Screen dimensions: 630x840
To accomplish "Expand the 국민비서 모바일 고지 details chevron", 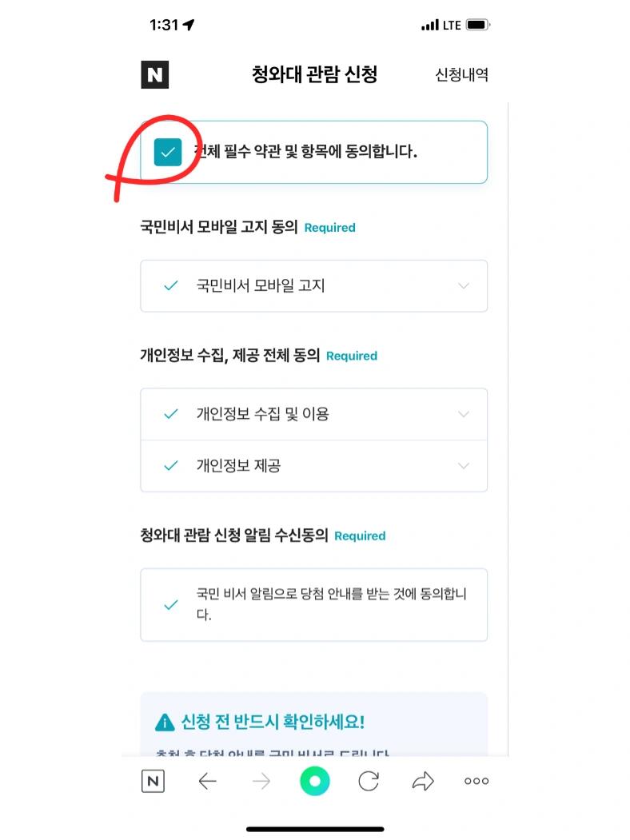I will (464, 285).
